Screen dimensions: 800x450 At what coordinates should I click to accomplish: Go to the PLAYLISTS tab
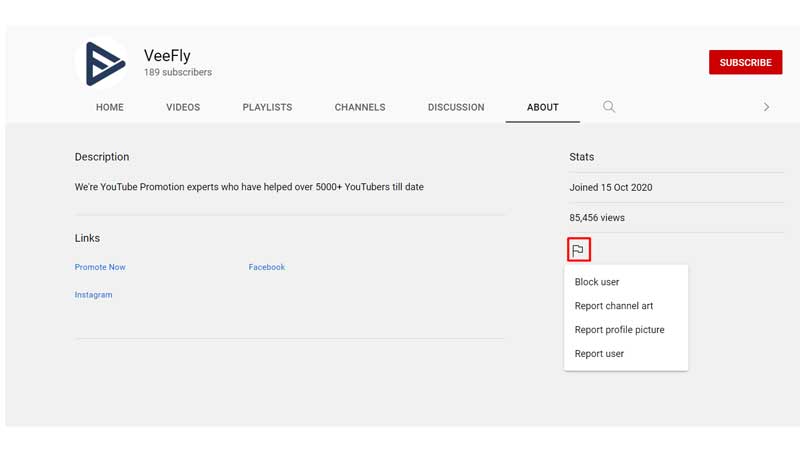(267, 107)
